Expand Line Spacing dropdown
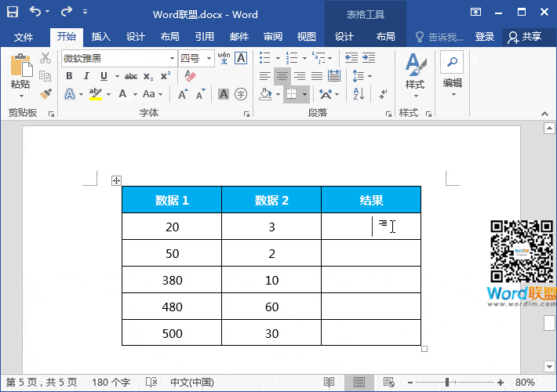Viewport: 557px width, 392px height. [x=370, y=76]
